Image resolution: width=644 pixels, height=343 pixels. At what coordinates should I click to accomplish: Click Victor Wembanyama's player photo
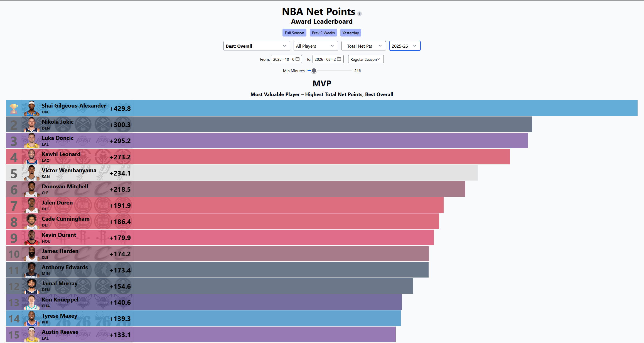[31, 173]
